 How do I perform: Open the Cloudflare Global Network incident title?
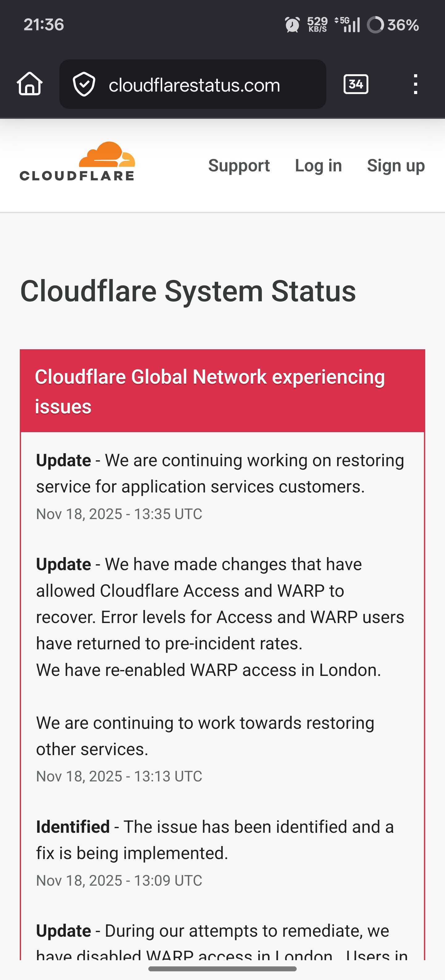210,391
